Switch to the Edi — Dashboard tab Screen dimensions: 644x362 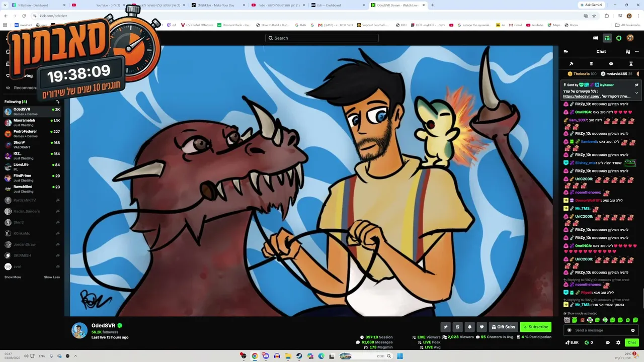(x=338, y=5)
